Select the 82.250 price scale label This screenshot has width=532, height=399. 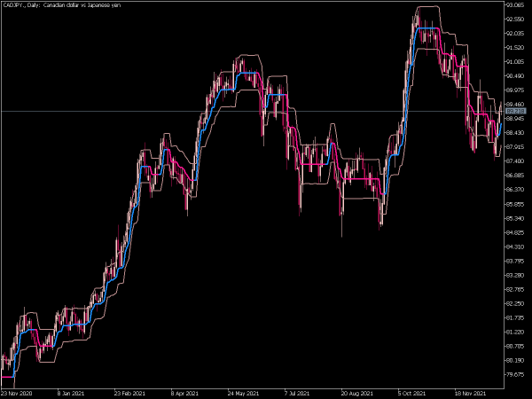[515, 303]
